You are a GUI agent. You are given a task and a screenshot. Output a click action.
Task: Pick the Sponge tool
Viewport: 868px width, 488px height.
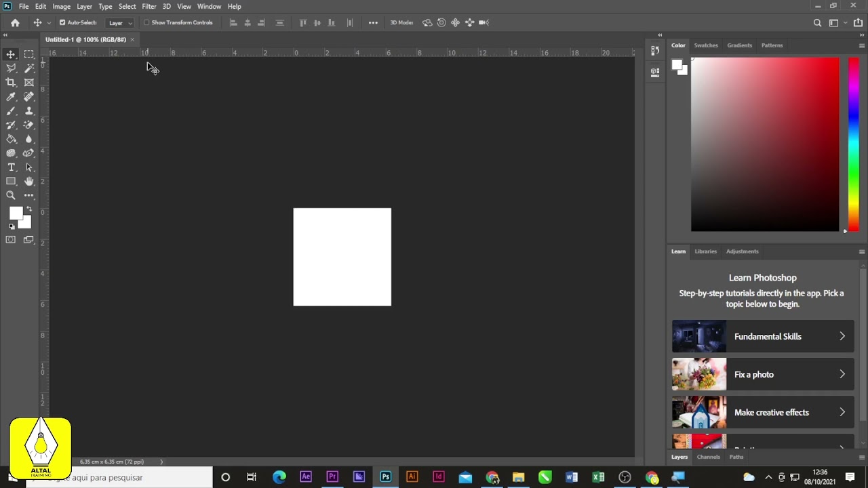(x=11, y=153)
